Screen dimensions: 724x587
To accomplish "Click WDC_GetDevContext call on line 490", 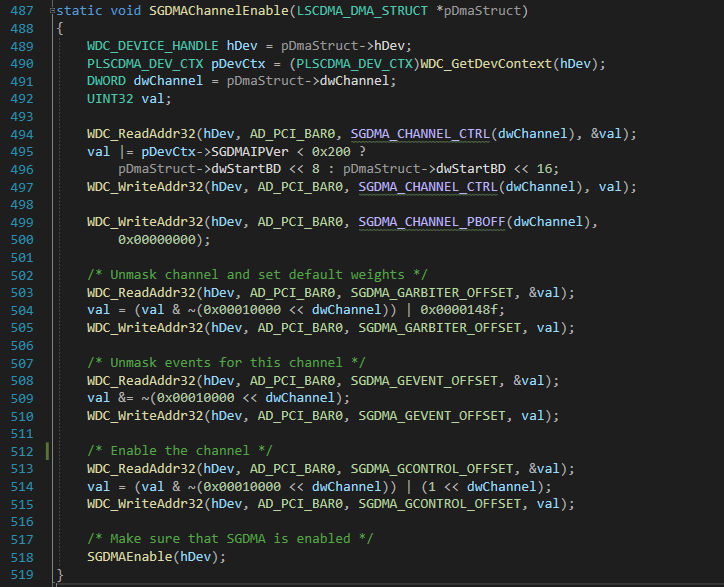I will (486, 63).
